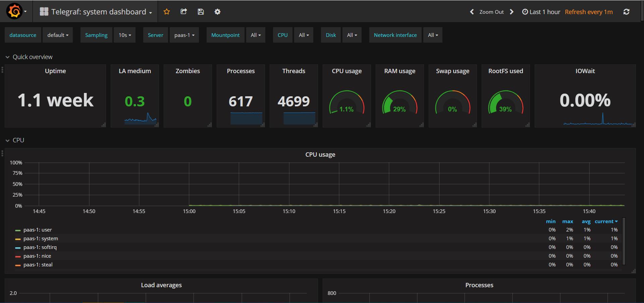Image resolution: width=644 pixels, height=303 pixels.
Task: Click the 617 processes value
Action: tap(241, 101)
